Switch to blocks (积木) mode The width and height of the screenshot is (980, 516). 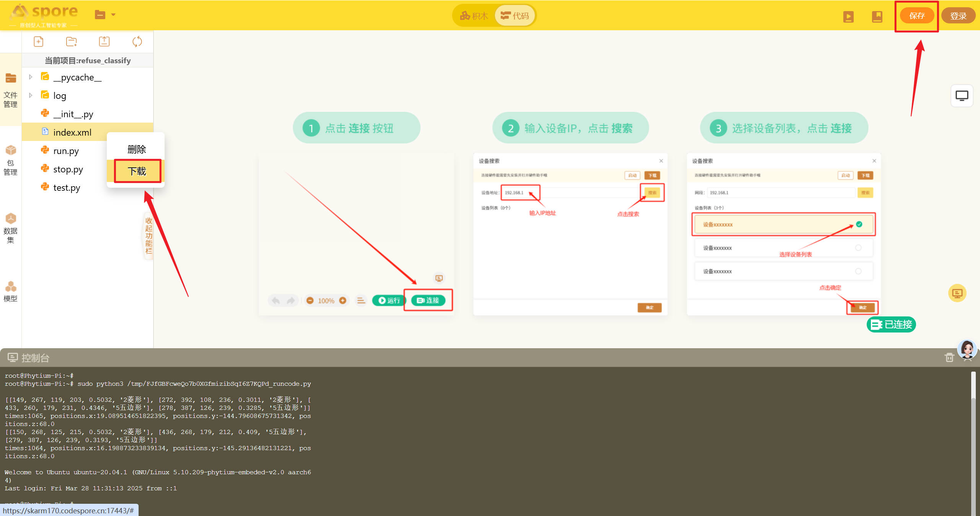474,16
